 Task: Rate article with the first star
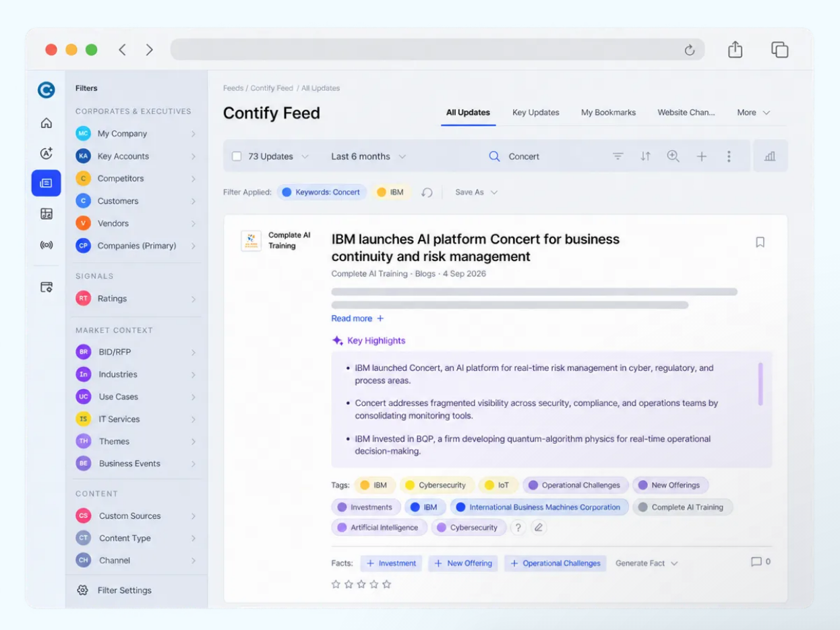[336, 584]
